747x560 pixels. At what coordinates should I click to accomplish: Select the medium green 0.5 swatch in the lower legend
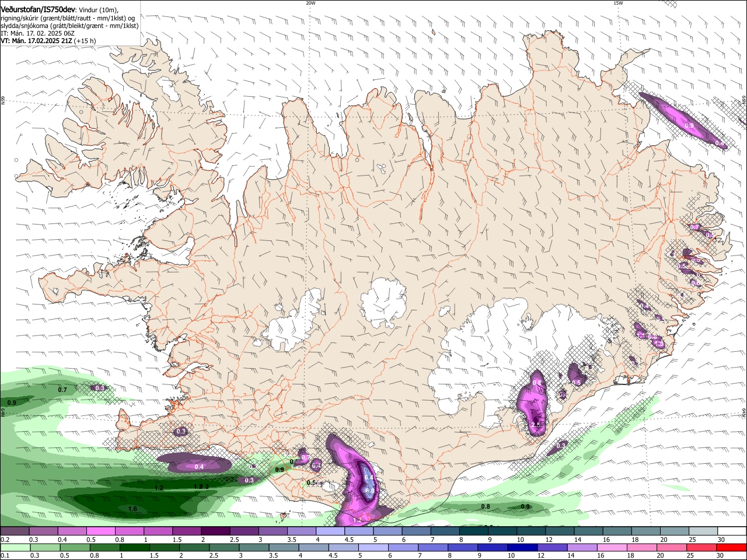click(x=75, y=547)
